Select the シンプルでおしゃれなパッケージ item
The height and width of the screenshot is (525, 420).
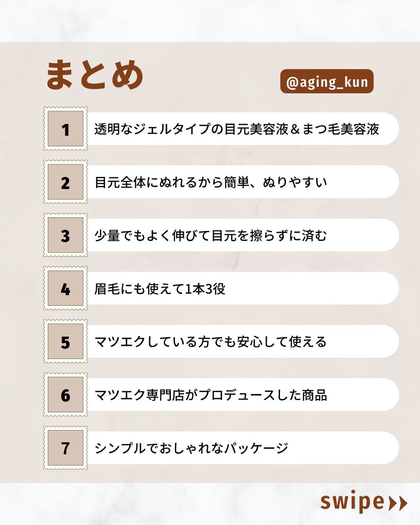191,448
